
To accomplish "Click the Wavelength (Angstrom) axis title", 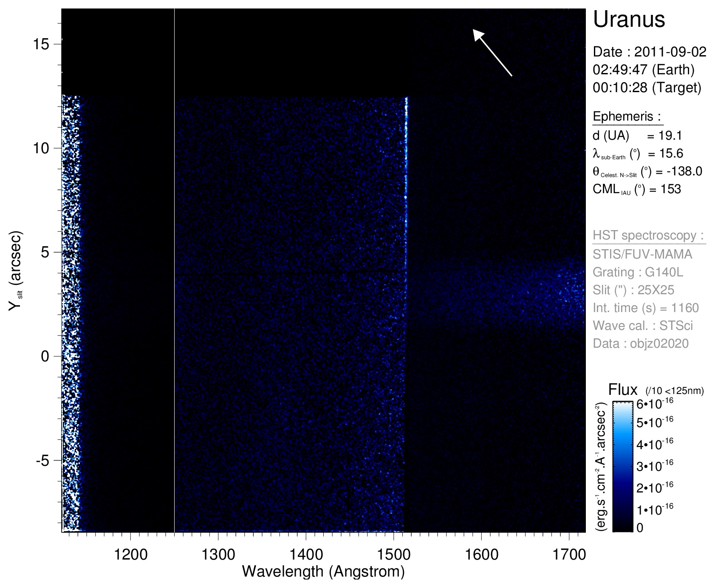I will (x=323, y=571).
